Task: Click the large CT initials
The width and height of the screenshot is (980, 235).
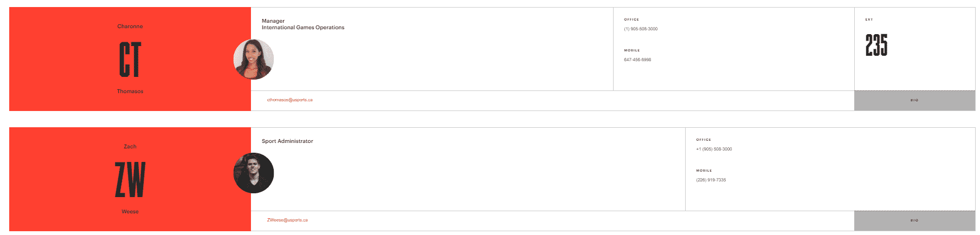Action: pos(130,60)
